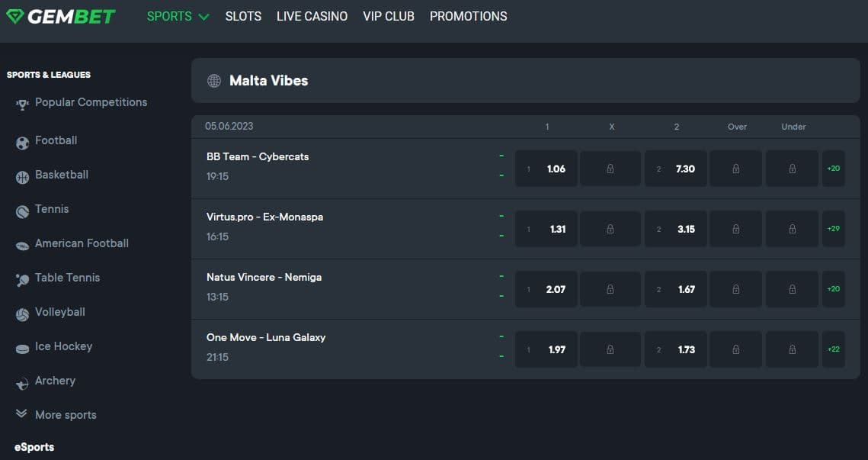Click the locked Over odds for Natus Vincere
The width and height of the screenshot is (868, 460).
(735, 288)
